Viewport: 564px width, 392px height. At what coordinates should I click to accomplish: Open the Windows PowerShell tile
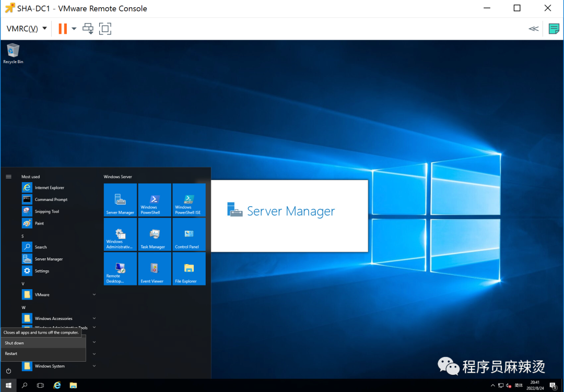[x=154, y=200]
